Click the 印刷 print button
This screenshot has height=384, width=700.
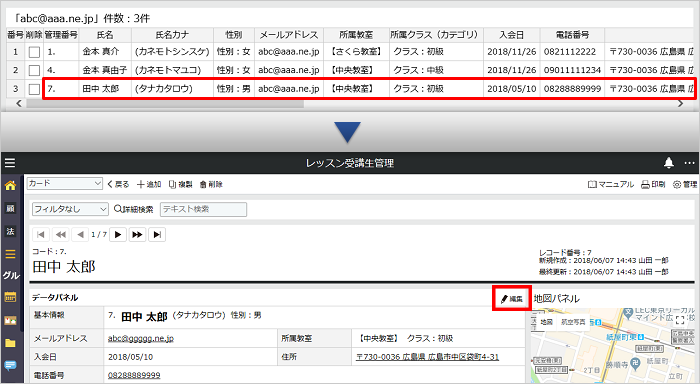tap(653, 184)
